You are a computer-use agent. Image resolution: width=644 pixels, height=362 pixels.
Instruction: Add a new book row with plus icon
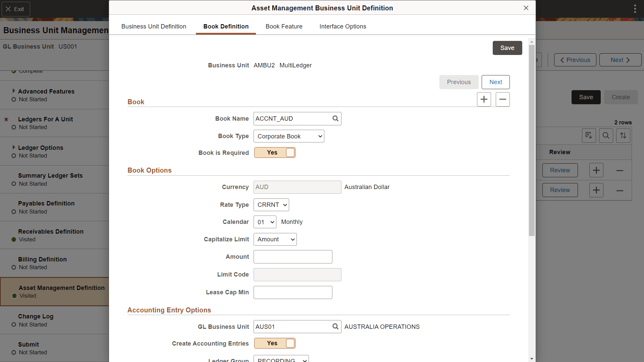484,100
